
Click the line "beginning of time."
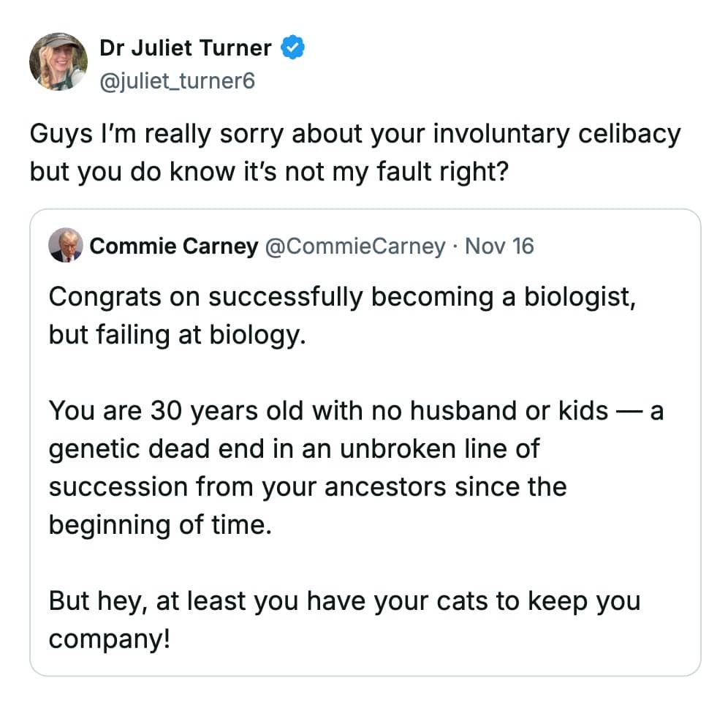point(160,524)
